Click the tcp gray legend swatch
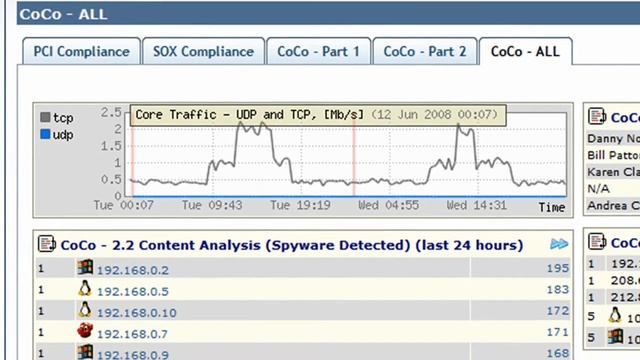Viewport: 640px width, 360px height. (45, 118)
